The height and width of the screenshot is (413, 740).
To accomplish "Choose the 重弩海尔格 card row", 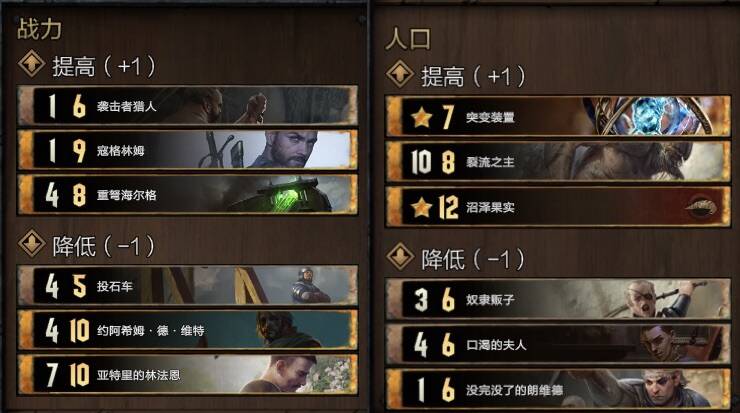I will (x=187, y=194).
